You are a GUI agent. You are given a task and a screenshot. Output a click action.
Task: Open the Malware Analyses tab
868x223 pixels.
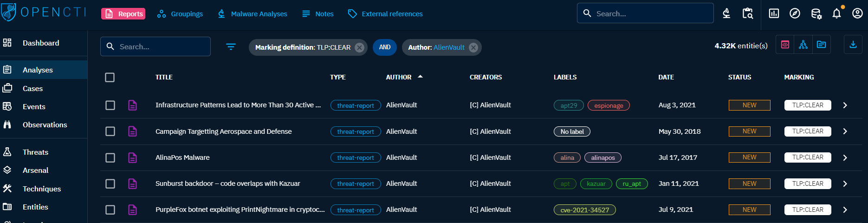coord(253,14)
